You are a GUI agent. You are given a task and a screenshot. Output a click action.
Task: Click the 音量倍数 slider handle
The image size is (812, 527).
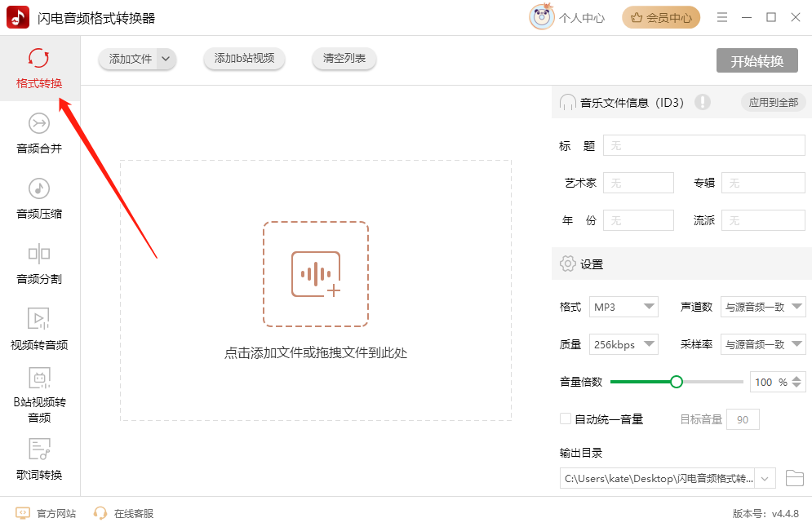click(677, 382)
